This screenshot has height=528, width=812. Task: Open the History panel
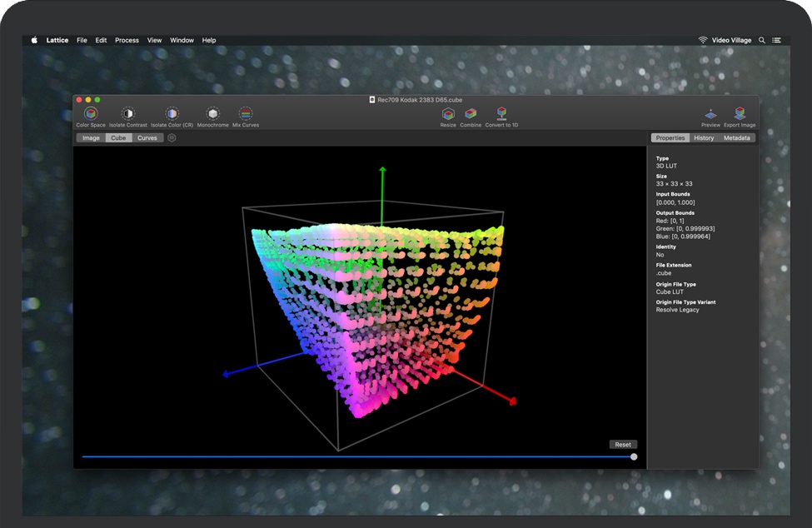click(704, 137)
